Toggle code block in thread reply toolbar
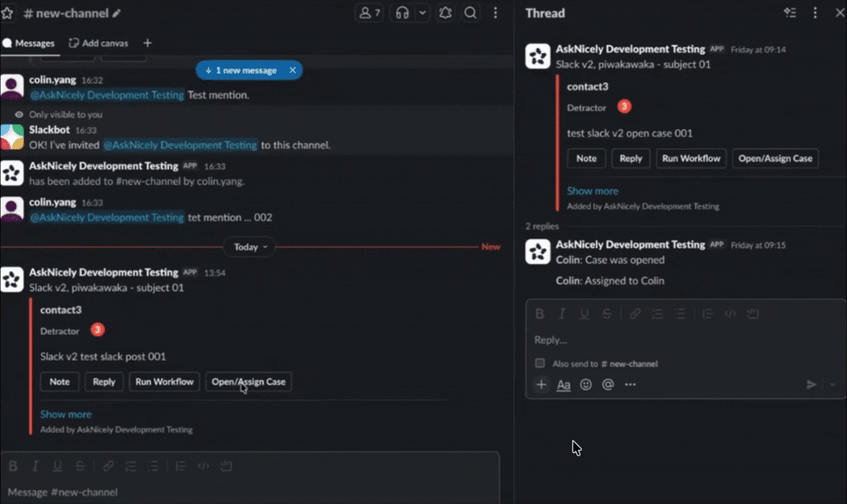The width and height of the screenshot is (847, 504). pyautogui.click(x=752, y=314)
